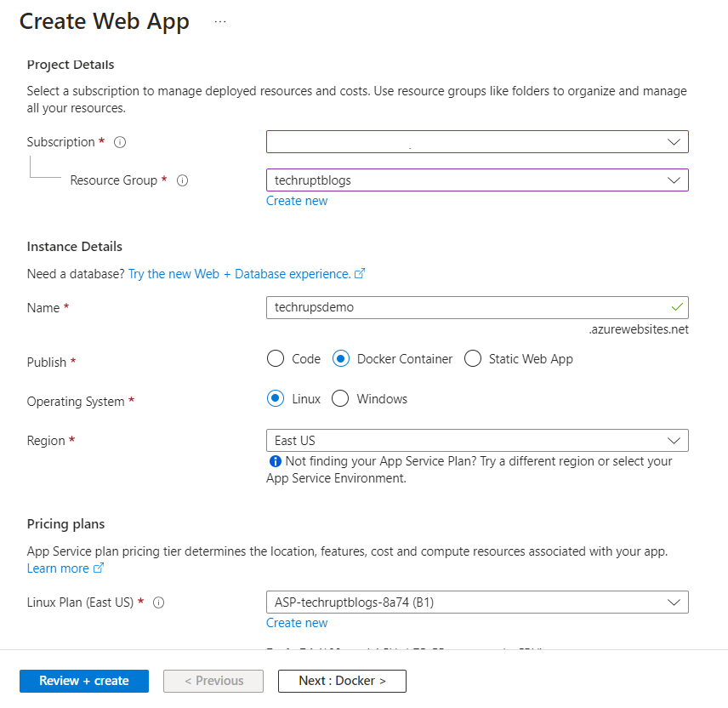Image resolution: width=728 pixels, height=708 pixels.
Task: Open the ellipsis menu next to Create Web App
Action: (x=220, y=22)
